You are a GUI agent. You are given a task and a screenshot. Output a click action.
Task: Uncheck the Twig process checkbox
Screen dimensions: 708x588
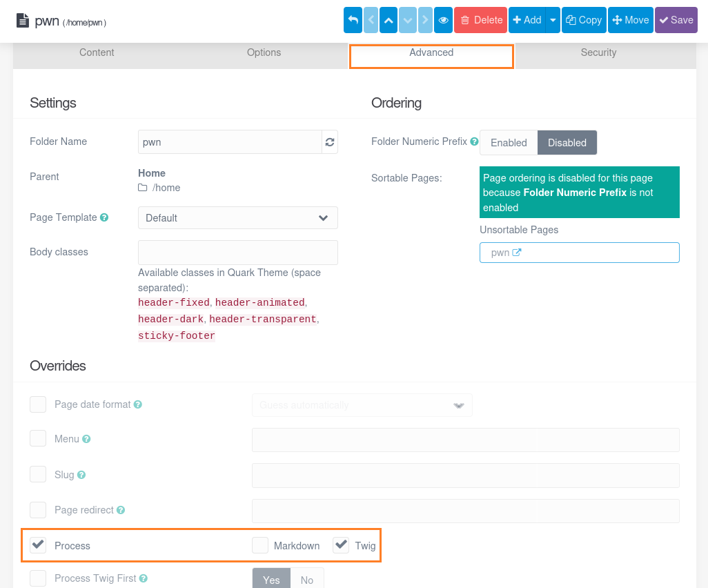pos(341,545)
